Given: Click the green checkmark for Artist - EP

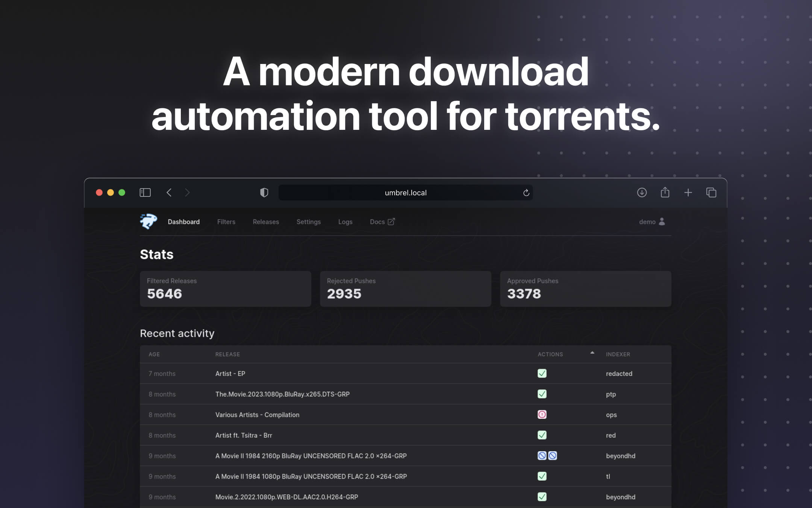Looking at the screenshot, I should pos(542,373).
